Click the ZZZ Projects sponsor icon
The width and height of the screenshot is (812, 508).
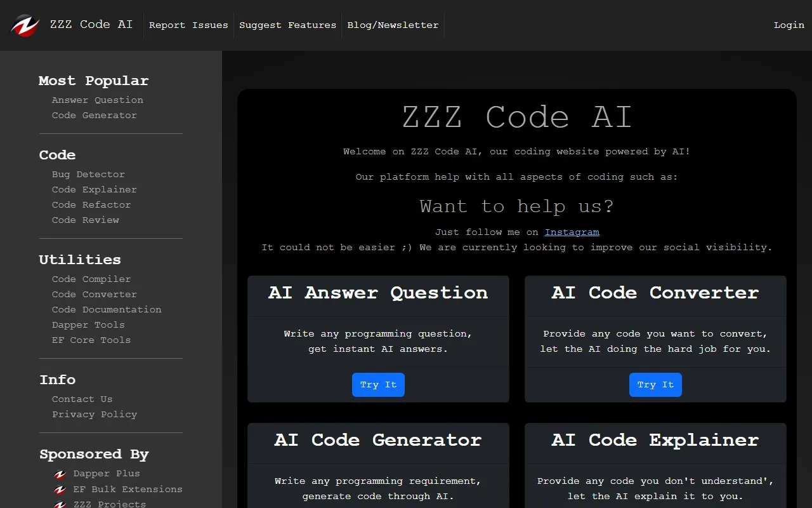59,504
